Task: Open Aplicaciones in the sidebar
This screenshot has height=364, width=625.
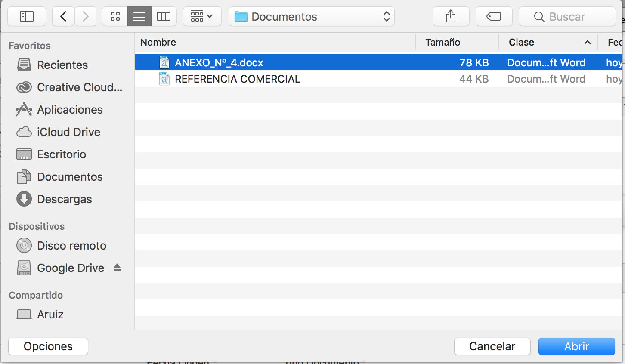Action: coord(70,110)
